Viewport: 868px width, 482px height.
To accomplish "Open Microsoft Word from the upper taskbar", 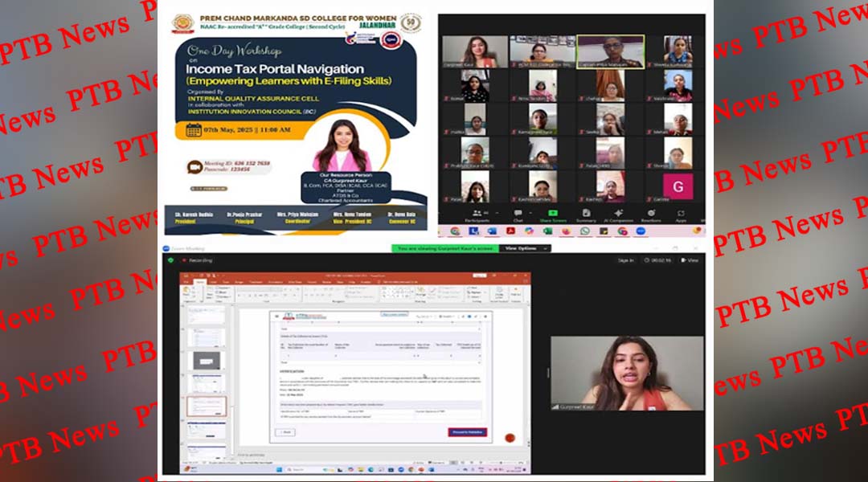I will coord(492,231).
